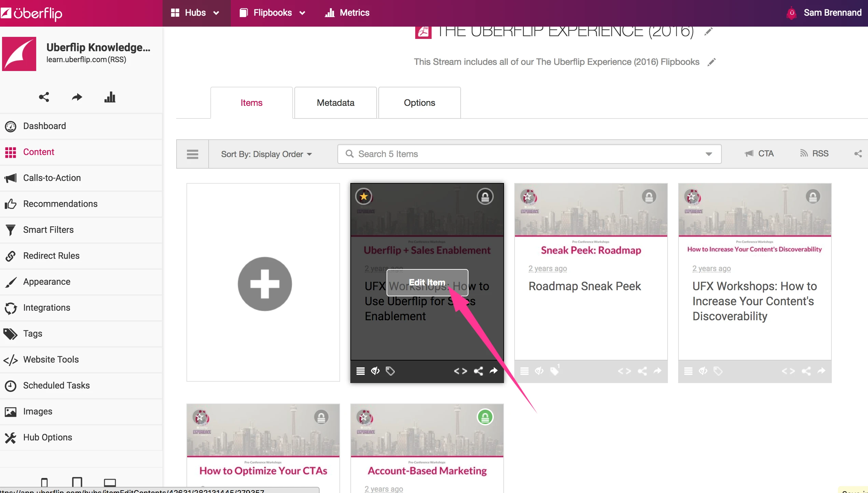Edit the stream title with the pencil icon
This screenshot has width=868, height=493.
[709, 31]
